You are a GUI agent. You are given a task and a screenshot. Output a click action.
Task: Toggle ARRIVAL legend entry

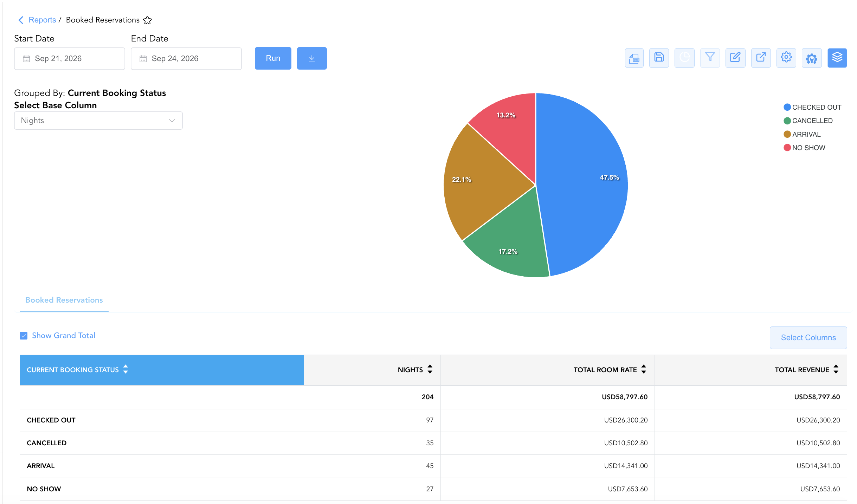pos(802,134)
